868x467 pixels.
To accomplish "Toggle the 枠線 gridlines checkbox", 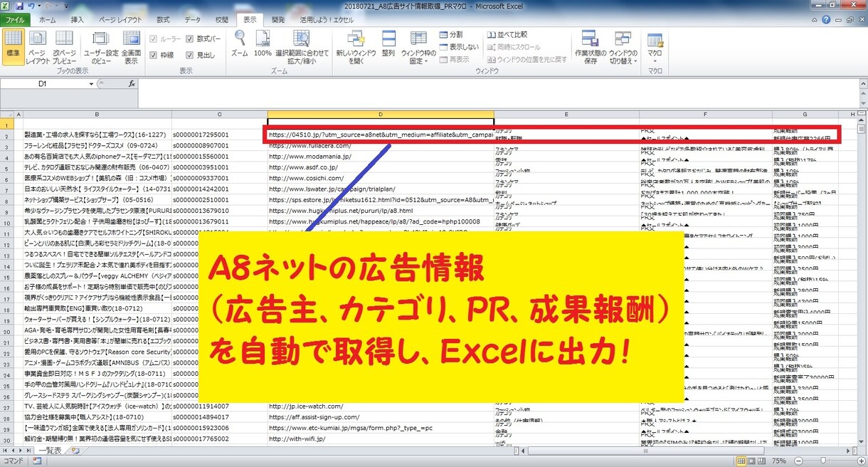I will click(152, 55).
